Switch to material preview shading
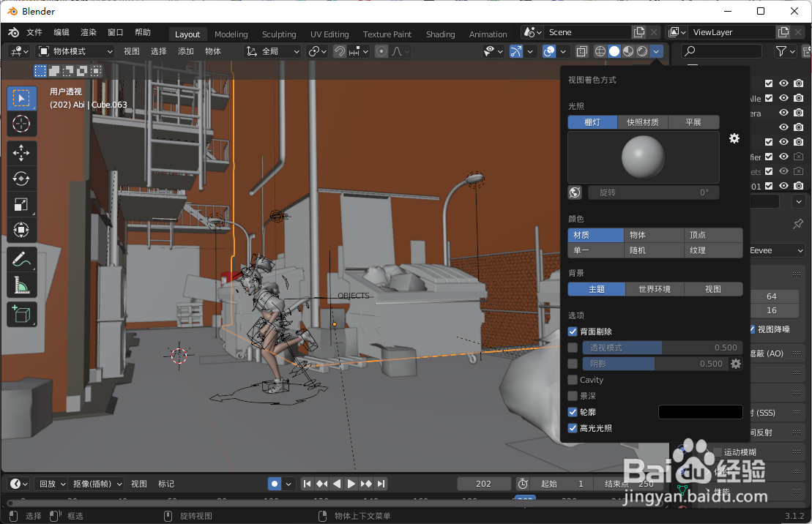Image resolution: width=812 pixels, height=524 pixels. point(628,51)
